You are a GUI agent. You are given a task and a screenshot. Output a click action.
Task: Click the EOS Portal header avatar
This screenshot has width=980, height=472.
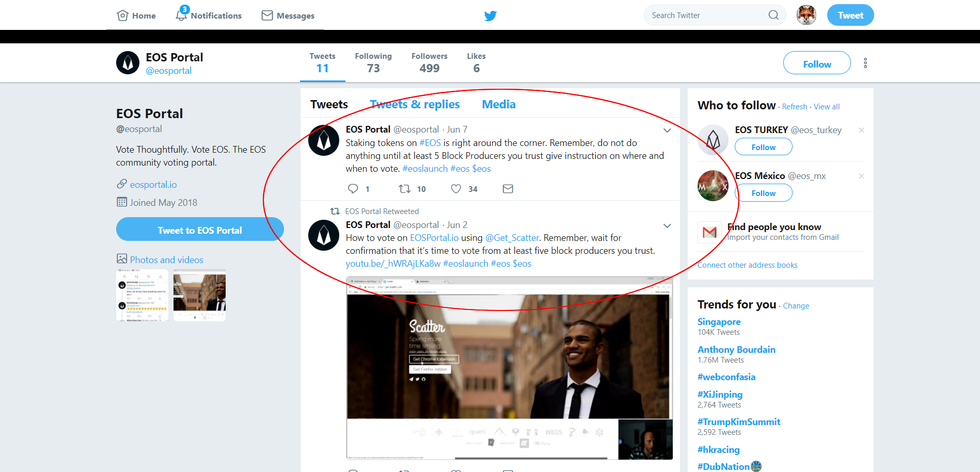coord(128,63)
